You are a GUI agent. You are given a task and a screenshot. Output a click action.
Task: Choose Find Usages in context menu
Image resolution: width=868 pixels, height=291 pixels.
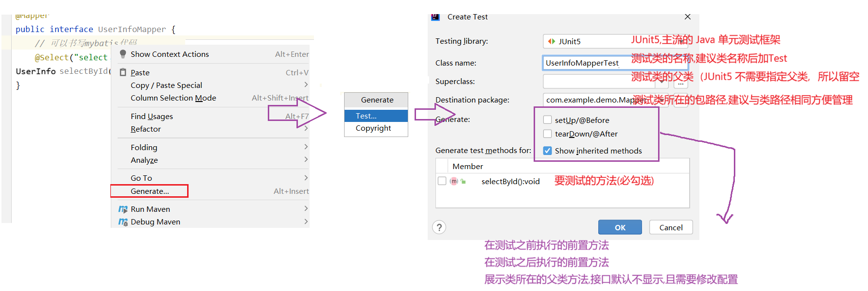(x=211, y=116)
